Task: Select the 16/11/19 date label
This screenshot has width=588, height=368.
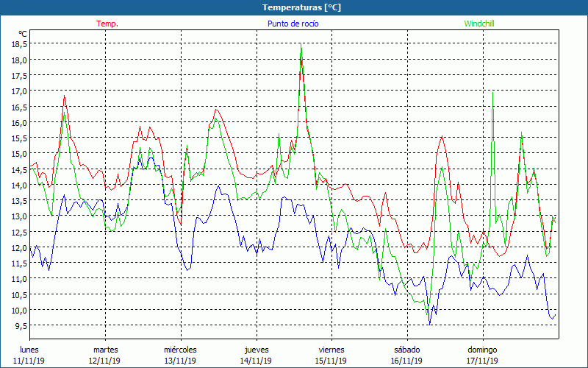Action: tap(406, 361)
